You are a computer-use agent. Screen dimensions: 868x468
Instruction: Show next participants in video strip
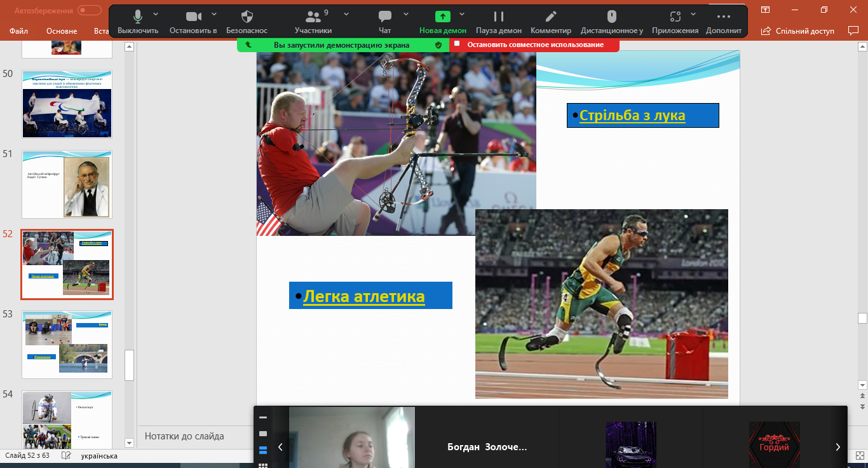(838, 447)
